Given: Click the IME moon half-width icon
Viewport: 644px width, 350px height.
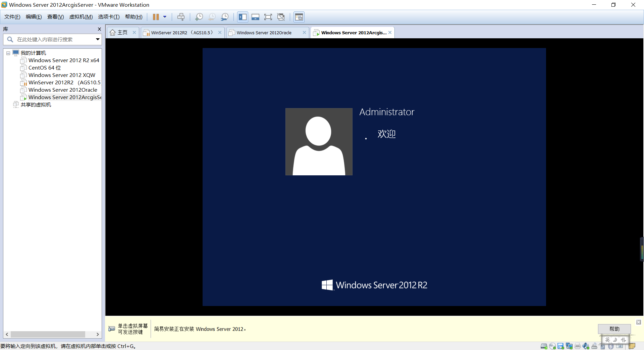Looking at the screenshot, I should 615,340.
